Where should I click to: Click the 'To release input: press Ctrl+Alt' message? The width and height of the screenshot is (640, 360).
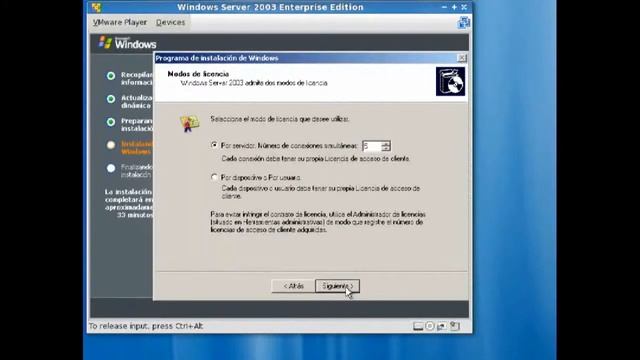pyautogui.click(x=146, y=326)
